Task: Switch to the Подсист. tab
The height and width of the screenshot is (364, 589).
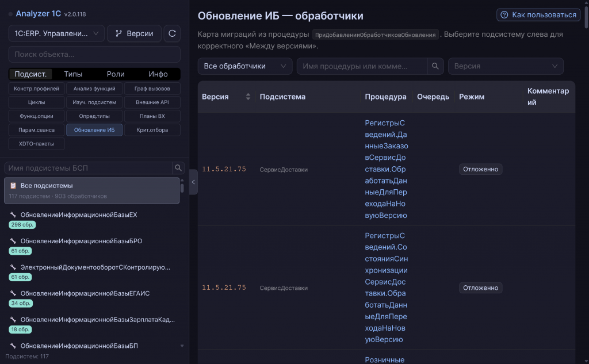Action: (30, 74)
